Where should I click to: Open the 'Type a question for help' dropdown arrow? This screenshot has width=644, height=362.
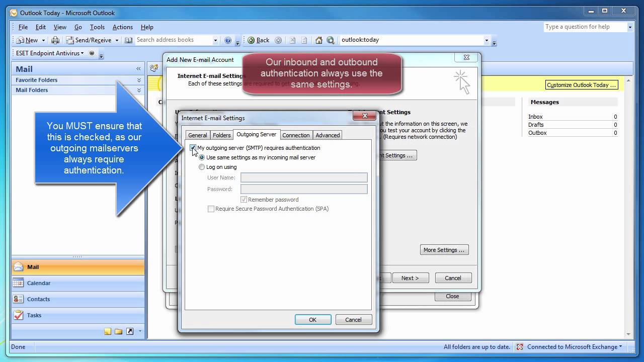[x=630, y=27]
